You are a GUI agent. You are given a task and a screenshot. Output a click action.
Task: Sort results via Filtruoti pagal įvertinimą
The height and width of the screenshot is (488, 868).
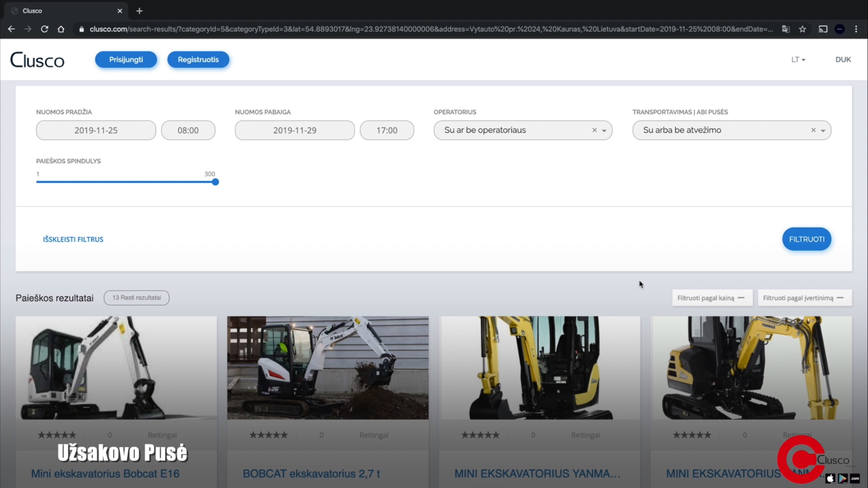[805, 298]
